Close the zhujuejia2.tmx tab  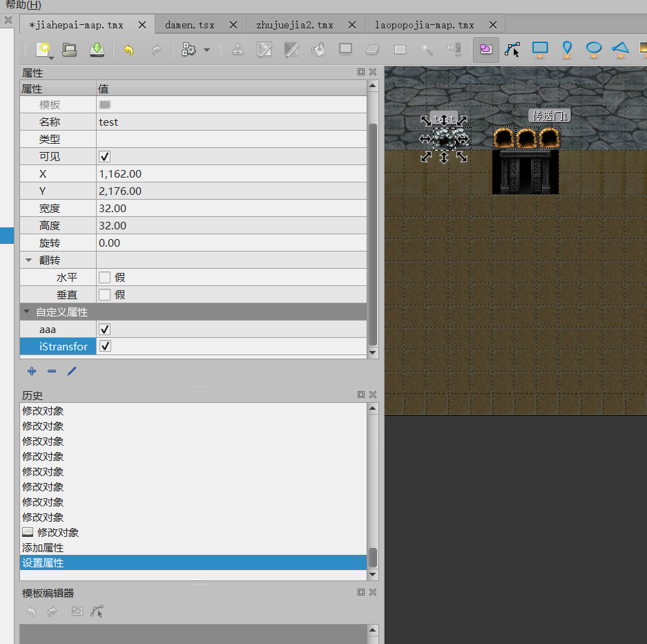[x=352, y=25]
